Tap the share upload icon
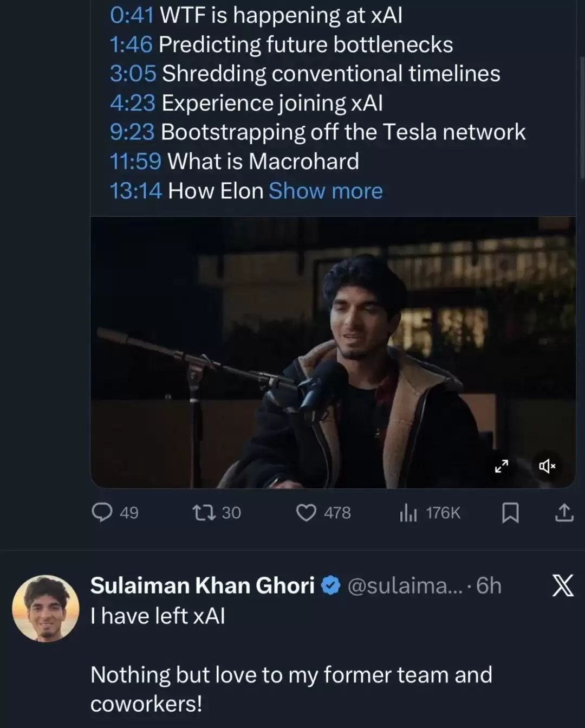The height and width of the screenshot is (728, 585). pos(564,512)
